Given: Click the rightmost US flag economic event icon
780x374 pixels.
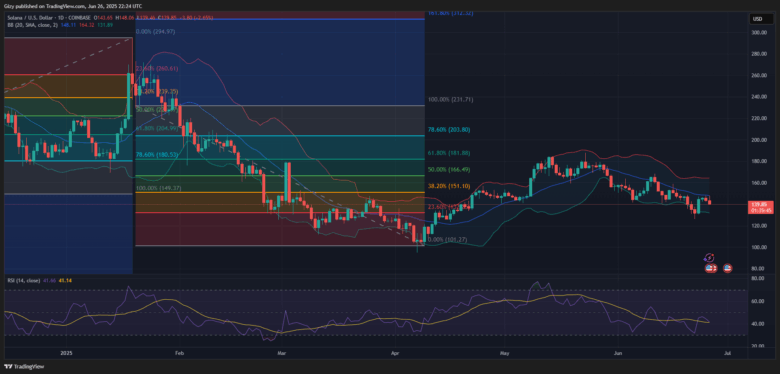Looking at the screenshot, I should (727, 268).
